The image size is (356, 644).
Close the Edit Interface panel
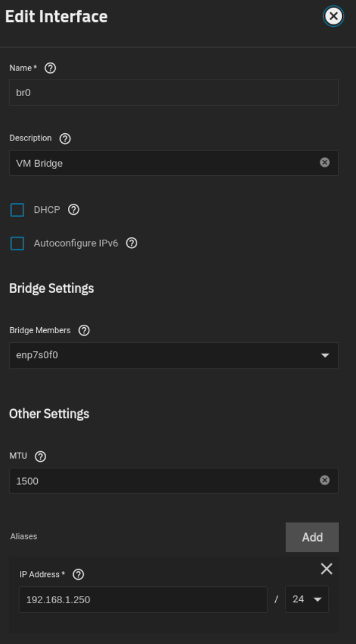click(x=334, y=16)
